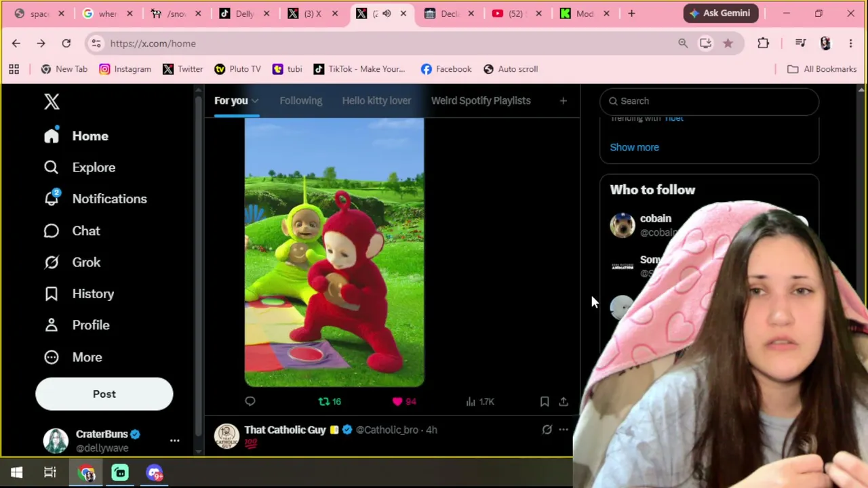Open the CraterBuns account avatar
This screenshot has height=488, width=868.
[x=56, y=441]
